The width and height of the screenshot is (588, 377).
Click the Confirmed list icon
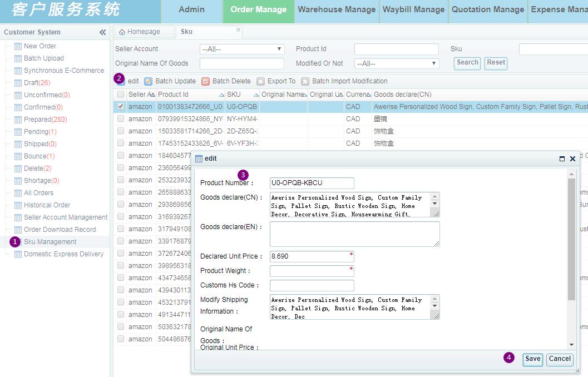tap(18, 107)
